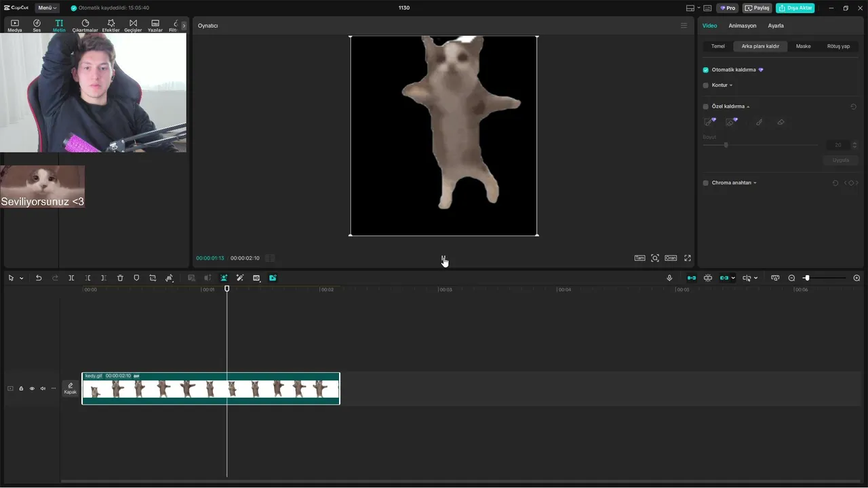The height and width of the screenshot is (488, 868).
Task: Delete left of playhead
Action: coord(87,278)
